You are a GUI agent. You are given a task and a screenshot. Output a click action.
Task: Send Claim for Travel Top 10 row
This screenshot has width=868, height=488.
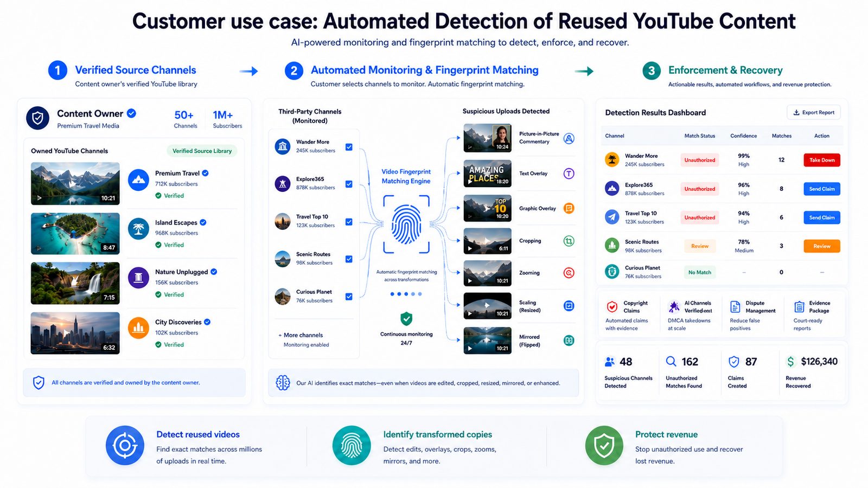tap(822, 217)
